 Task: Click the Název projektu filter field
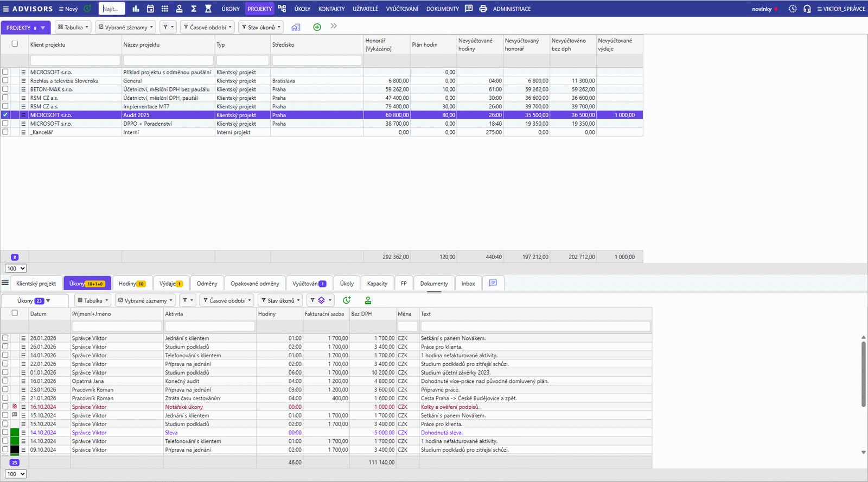coord(168,60)
